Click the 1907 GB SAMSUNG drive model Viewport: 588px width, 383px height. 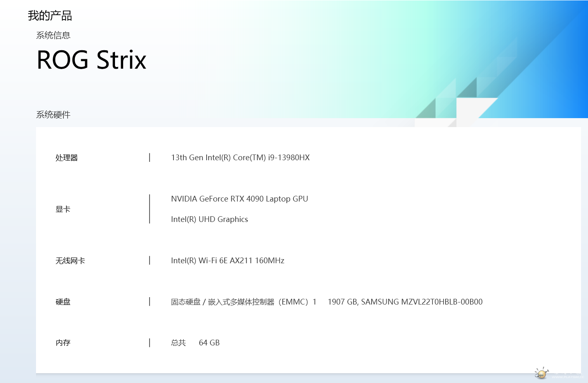pyautogui.click(x=405, y=302)
